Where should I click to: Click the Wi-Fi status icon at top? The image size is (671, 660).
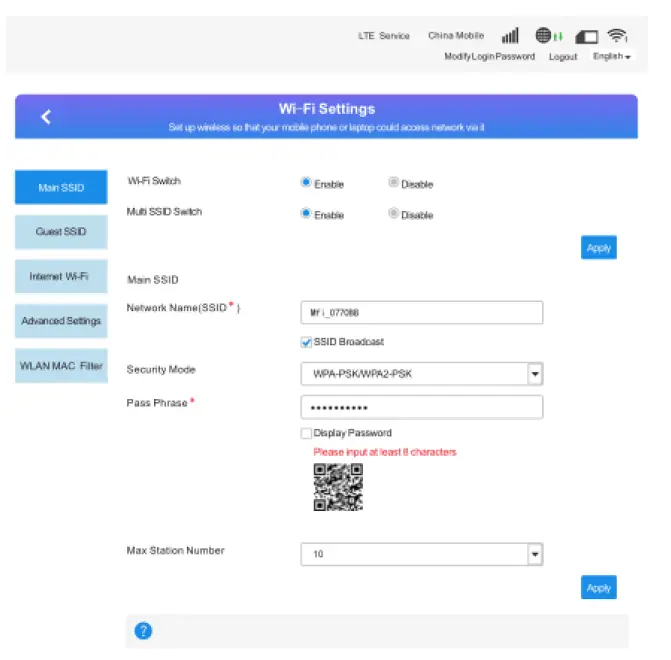(x=617, y=36)
